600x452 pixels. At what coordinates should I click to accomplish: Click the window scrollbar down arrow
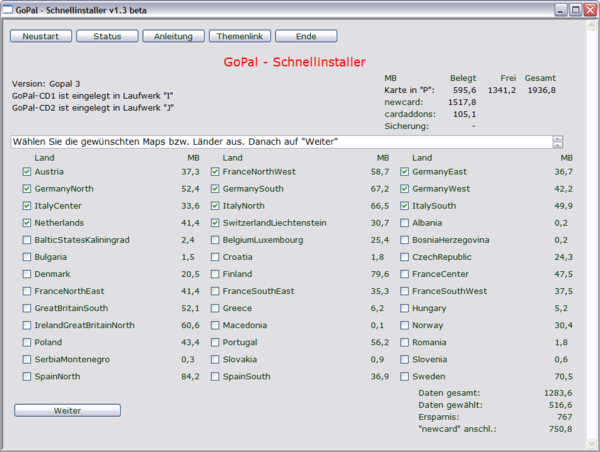591,443
